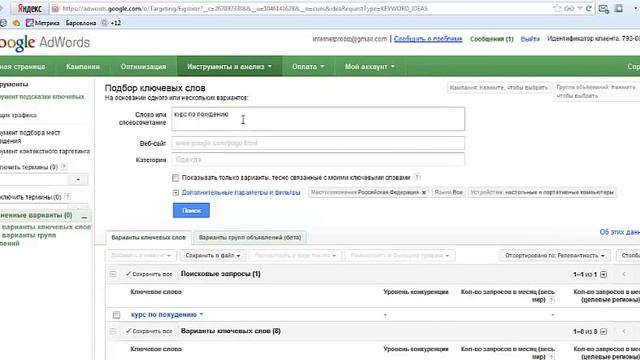The height and width of the screenshot is (360, 640).
Task: Collapse additional parameters with the minus icon
Action: click(x=176, y=193)
